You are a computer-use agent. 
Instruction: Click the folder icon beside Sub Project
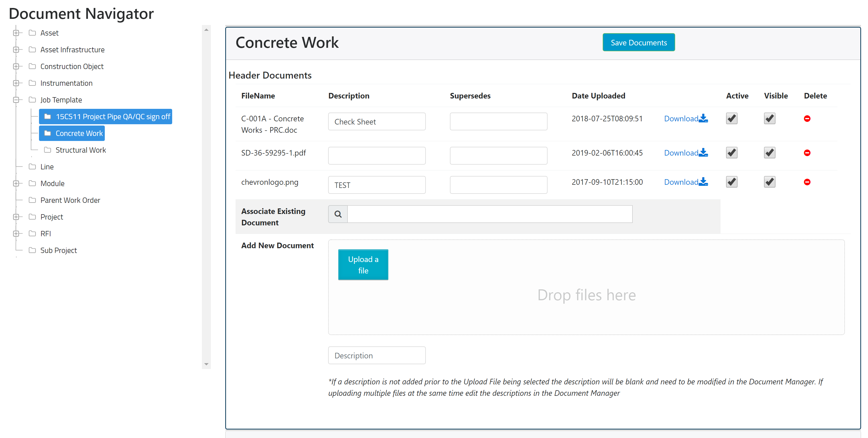[x=32, y=250]
